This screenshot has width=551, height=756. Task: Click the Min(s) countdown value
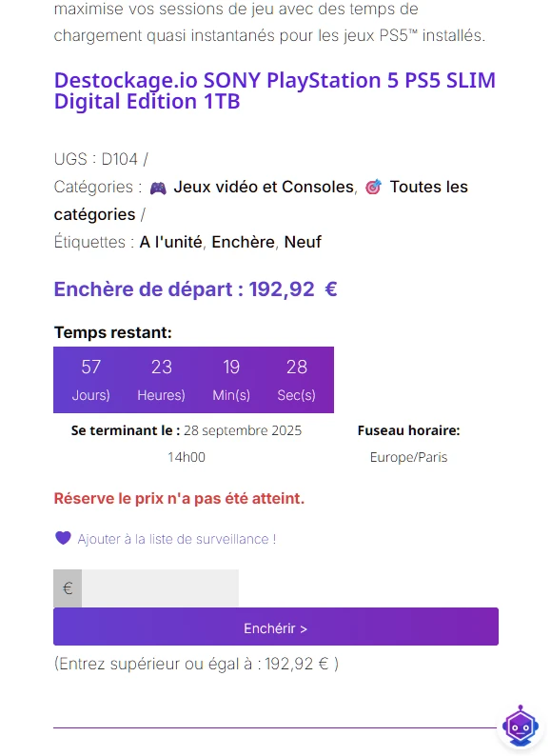[x=231, y=368]
